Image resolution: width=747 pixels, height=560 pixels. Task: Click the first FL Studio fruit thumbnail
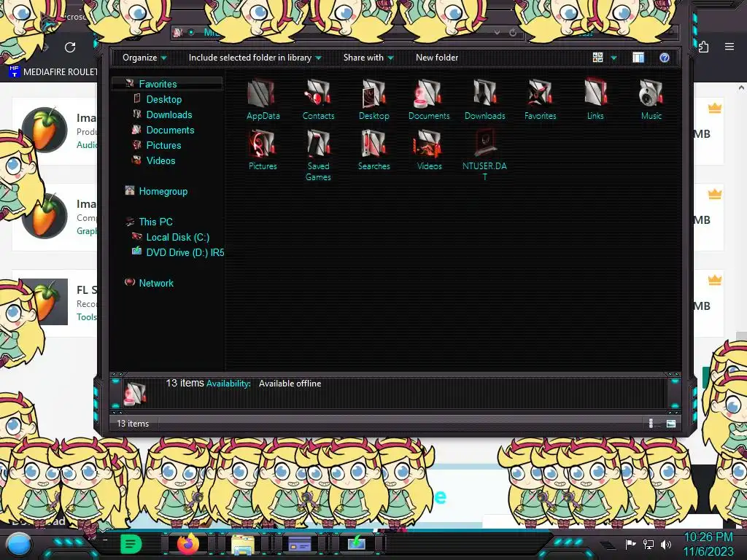(44, 130)
